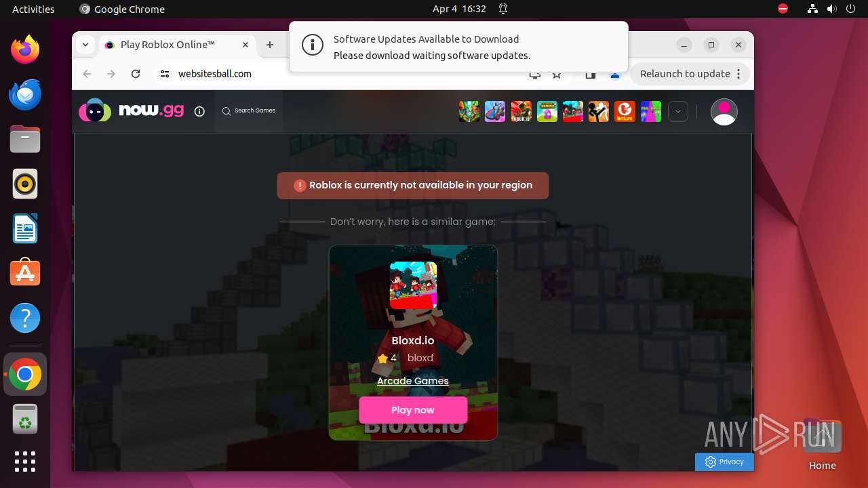Click the Software Updates Available notification

point(459,47)
